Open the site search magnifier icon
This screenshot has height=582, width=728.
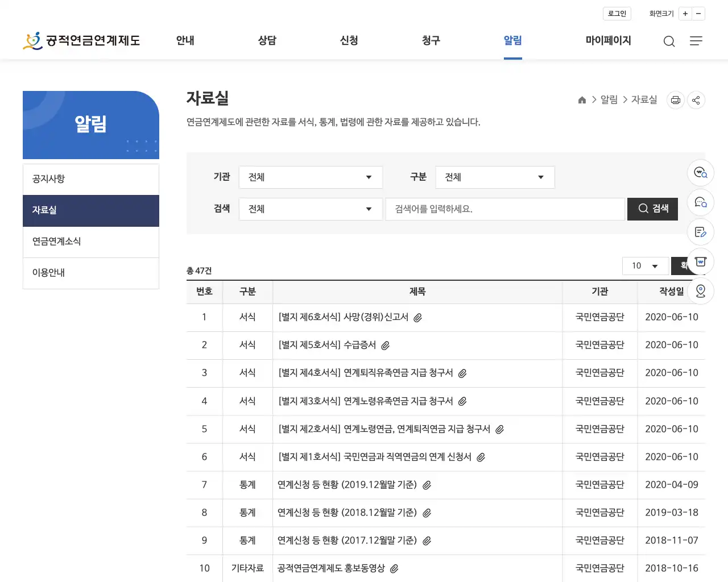click(669, 41)
